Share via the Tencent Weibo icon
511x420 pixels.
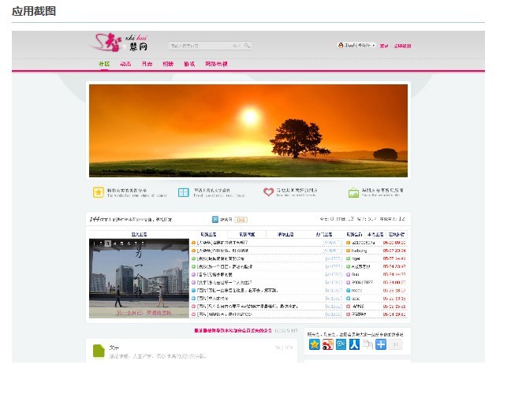(x=341, y=344)
